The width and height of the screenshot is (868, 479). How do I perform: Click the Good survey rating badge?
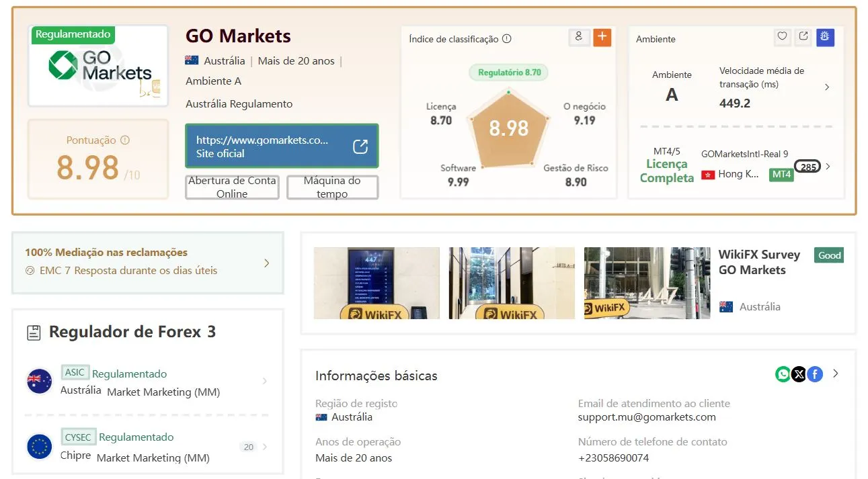point(829,255)
